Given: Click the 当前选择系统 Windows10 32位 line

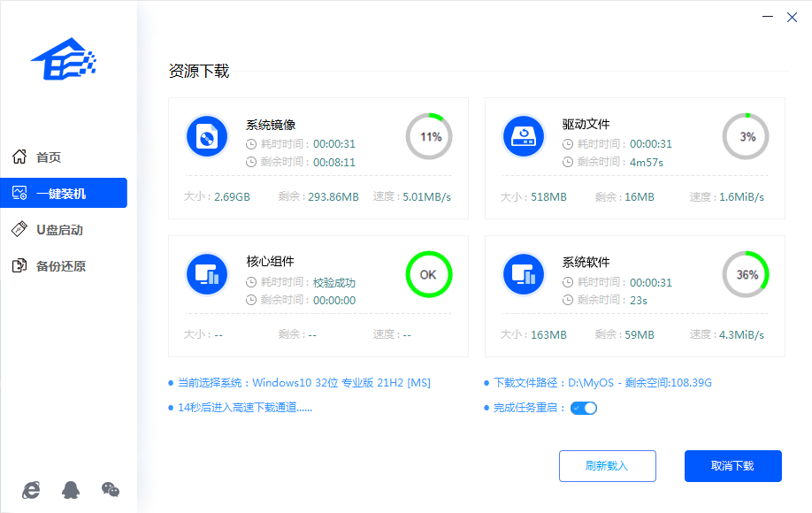Looking at the screenshot, I should (x=304, y=383).
